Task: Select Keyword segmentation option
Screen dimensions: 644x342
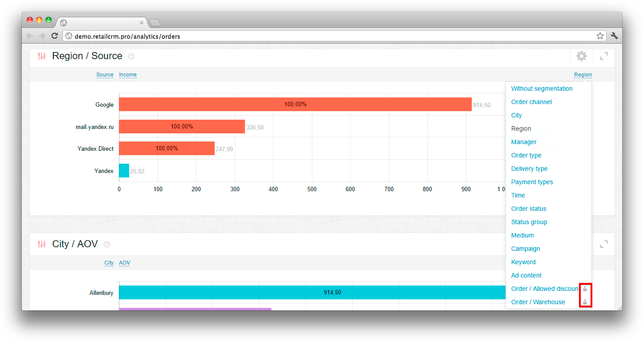Action: click(x=523, y=262)
